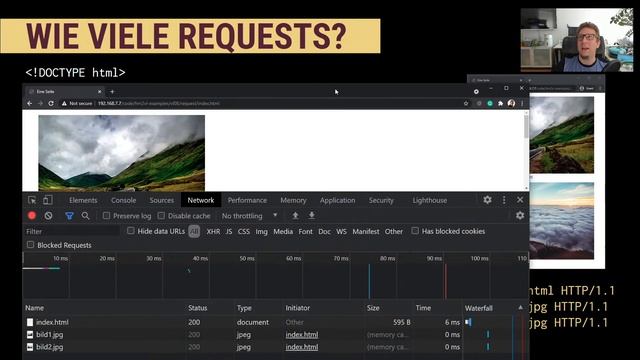Check Blocked Requests option
The image size is (640, 360).
[x=30, y=244]
